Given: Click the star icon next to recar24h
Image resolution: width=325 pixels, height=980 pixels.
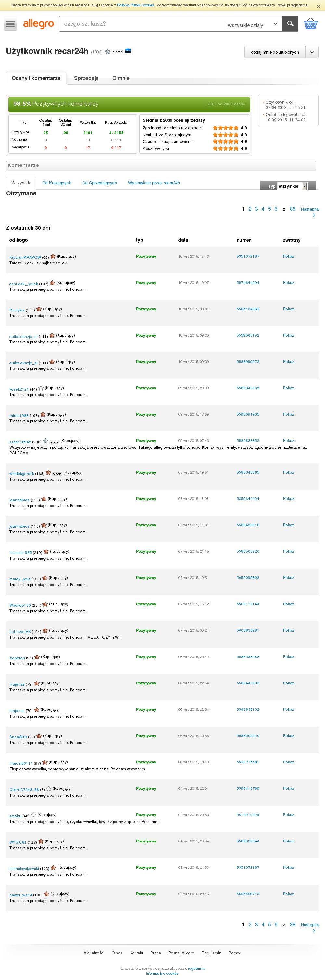Looking at the screenshot, I should tap(108, 51).
